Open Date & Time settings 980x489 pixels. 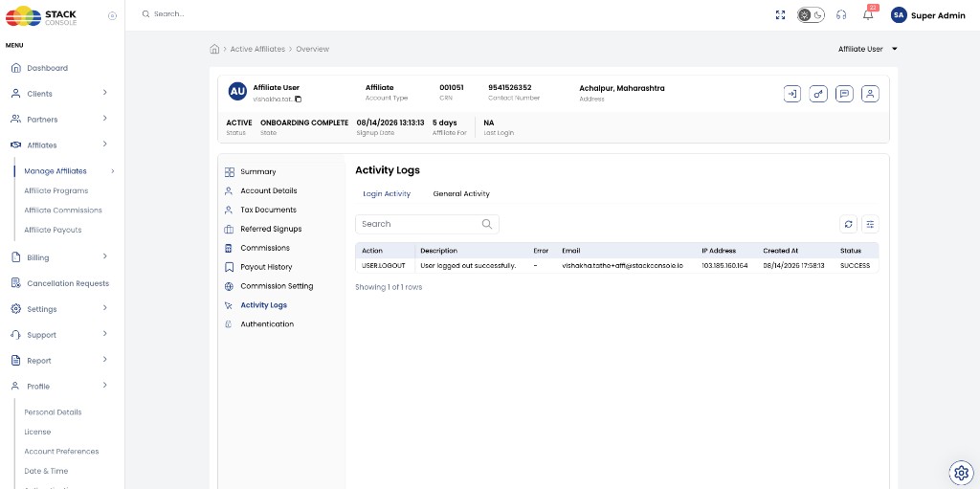click(46, 471)
